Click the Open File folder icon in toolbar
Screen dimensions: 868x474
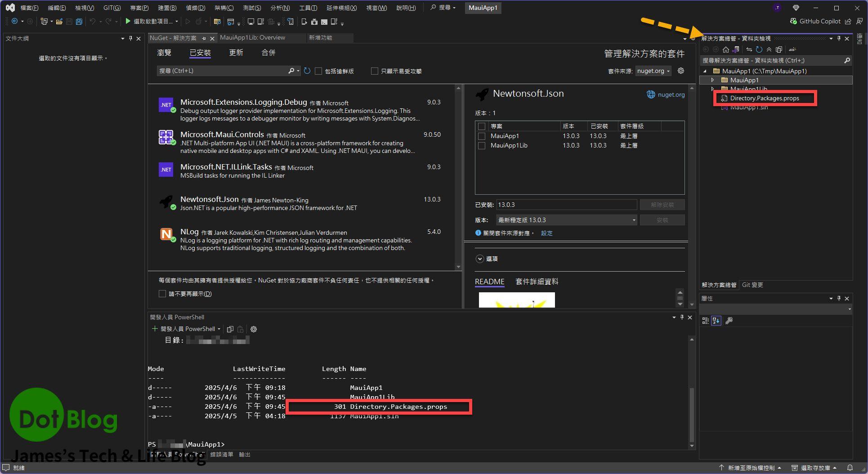click(x=59, y=22)
